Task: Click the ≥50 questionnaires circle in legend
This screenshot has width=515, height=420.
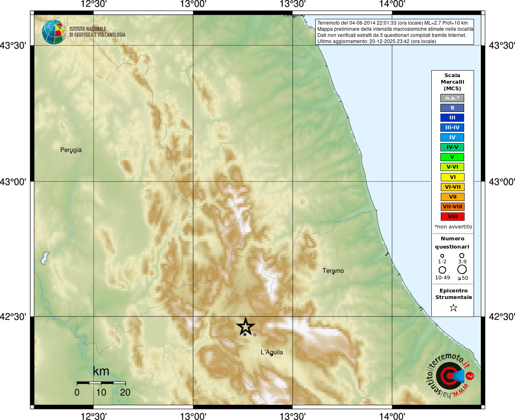Action: tap(462, 269)
